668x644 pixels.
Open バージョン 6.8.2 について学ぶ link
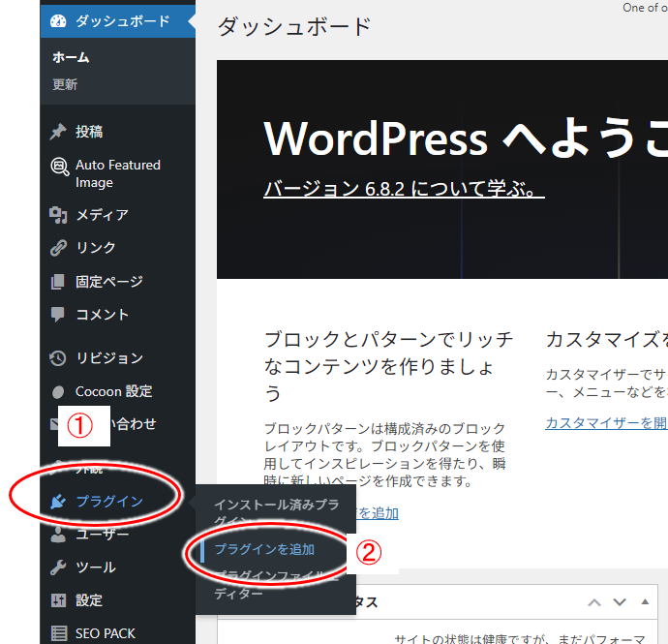tap(404, 189)
